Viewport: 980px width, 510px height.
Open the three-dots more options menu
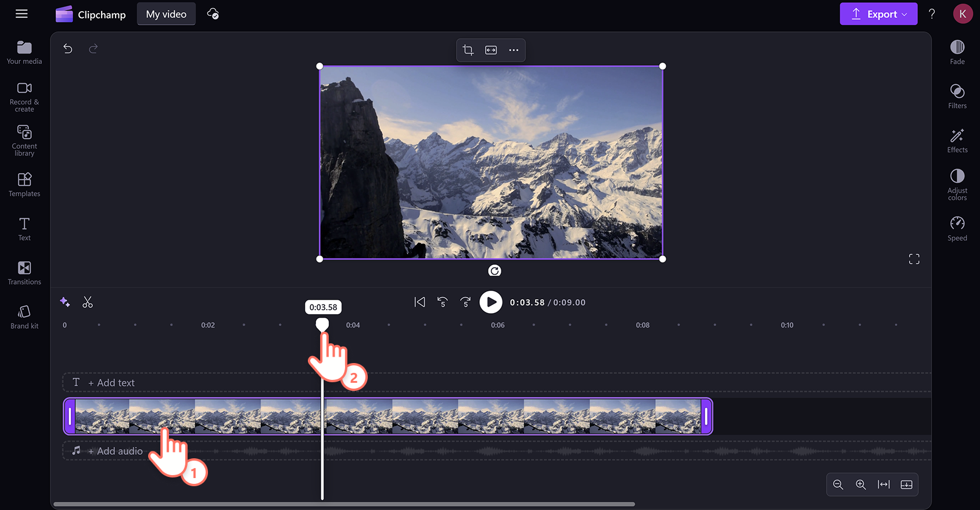click(x=514, y=50)
